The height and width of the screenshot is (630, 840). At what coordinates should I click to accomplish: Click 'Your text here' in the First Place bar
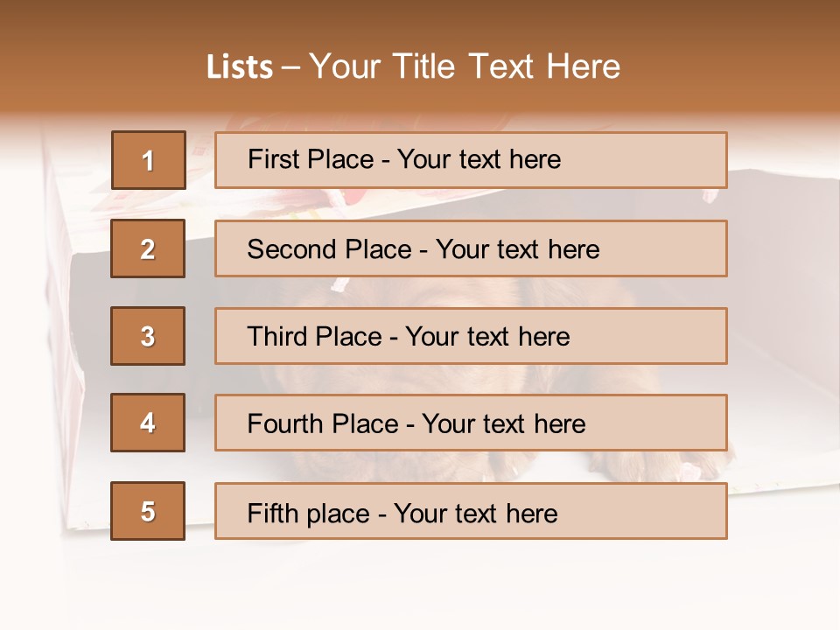(x=479, y=159)
